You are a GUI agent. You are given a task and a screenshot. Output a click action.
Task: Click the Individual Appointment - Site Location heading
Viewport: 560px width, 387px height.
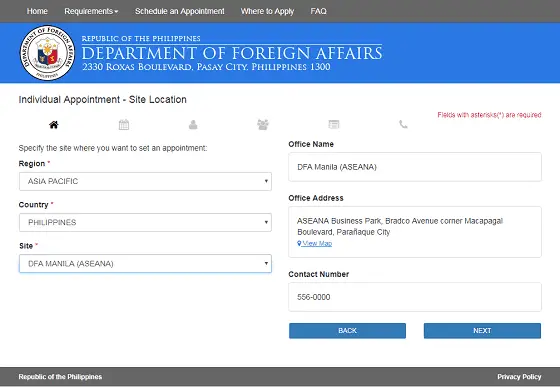coord(102,100)
